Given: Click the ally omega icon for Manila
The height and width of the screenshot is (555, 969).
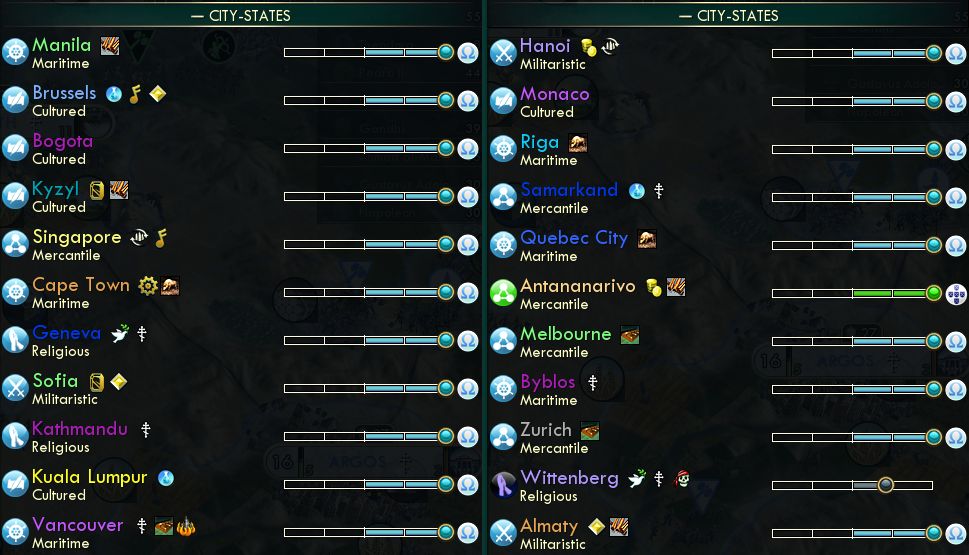Looking at the screenshot, I should tap(468, 53).
